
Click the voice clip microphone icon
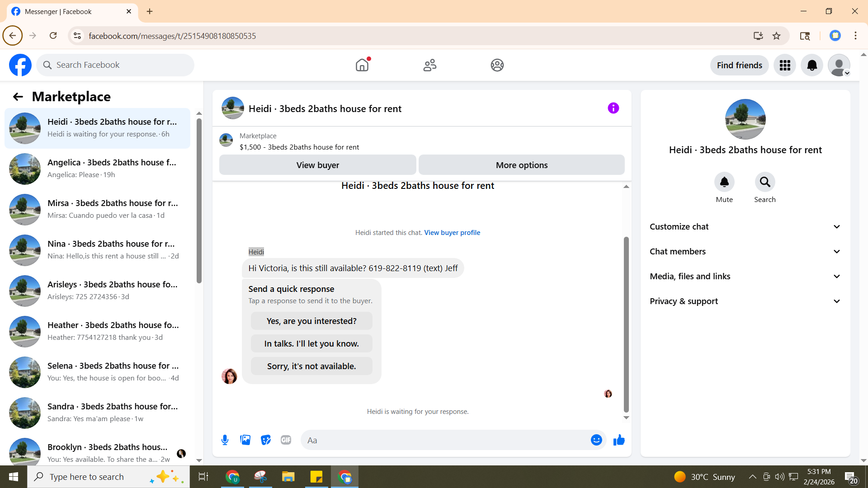click(x=225, y=440)
